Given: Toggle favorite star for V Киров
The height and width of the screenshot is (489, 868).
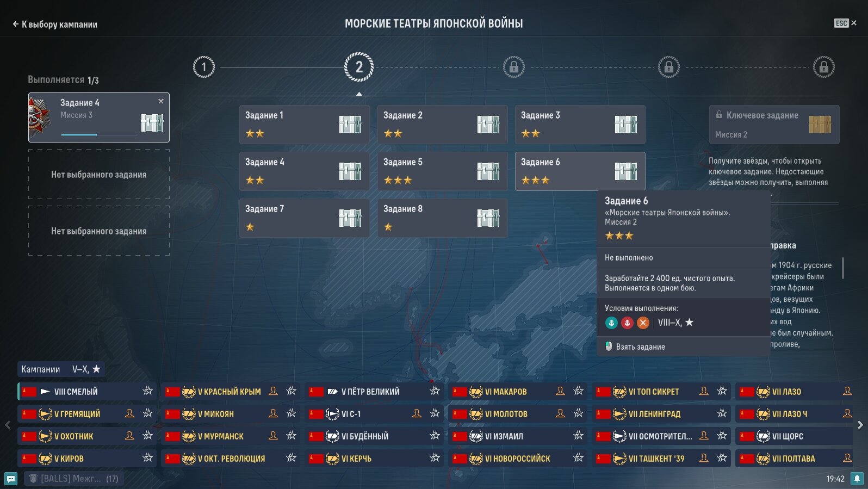Looking at the screenshot, I should coord(147,458).
